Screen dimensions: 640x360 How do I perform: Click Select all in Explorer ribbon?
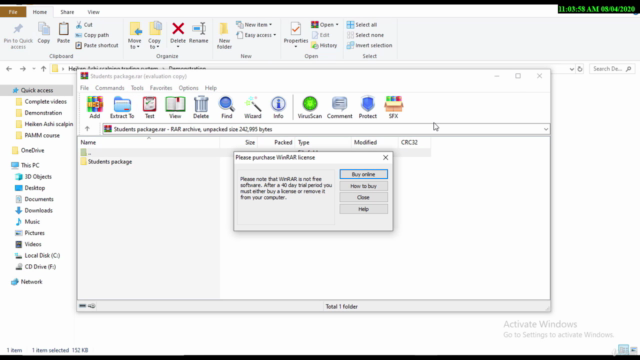coord(362,24)
